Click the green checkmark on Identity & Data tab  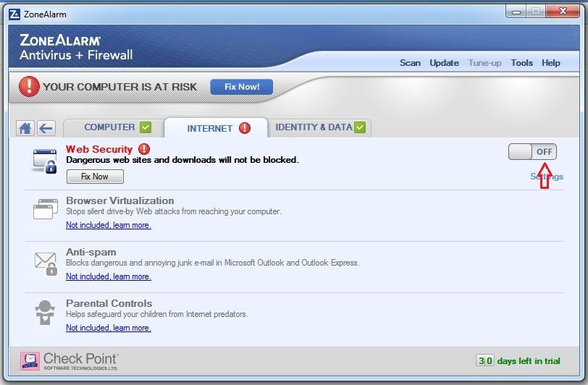click(x=360, y=127)
